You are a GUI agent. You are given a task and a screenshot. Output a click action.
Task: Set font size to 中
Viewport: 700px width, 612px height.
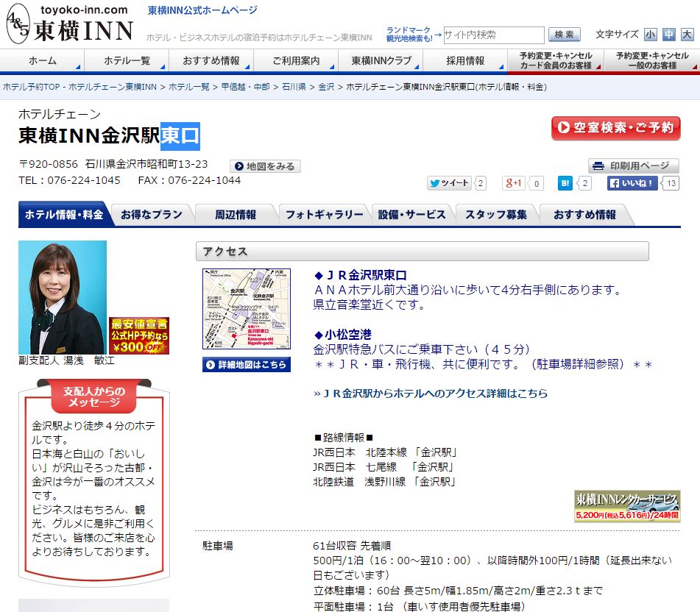(x=669, y=35)
